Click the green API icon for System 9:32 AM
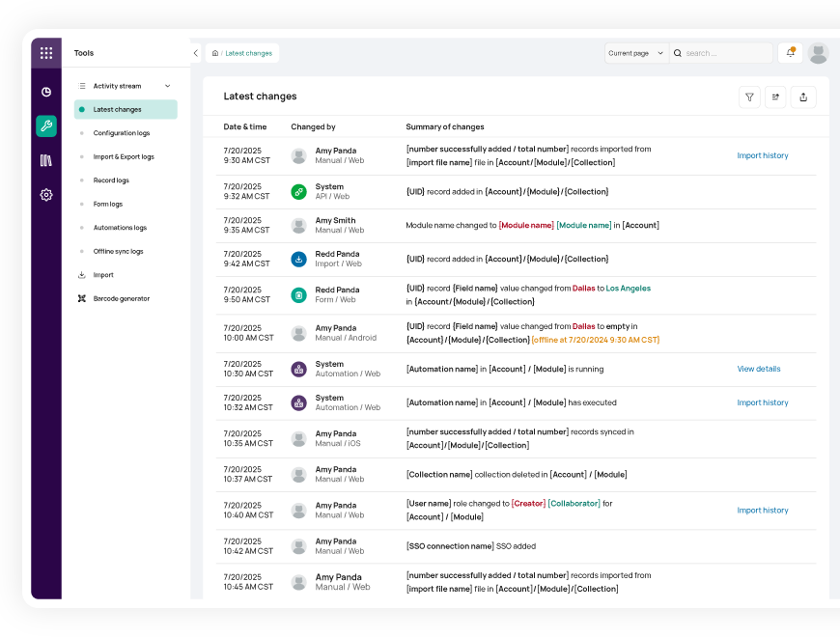The width and height of the screenshot is (840, 637). coord(299,192)
